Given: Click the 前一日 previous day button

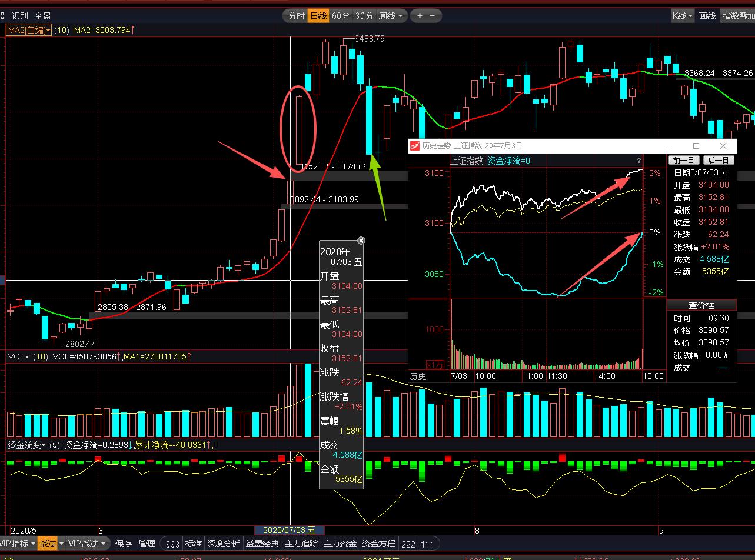Looking at the screenshot, I should pos(684,160).
